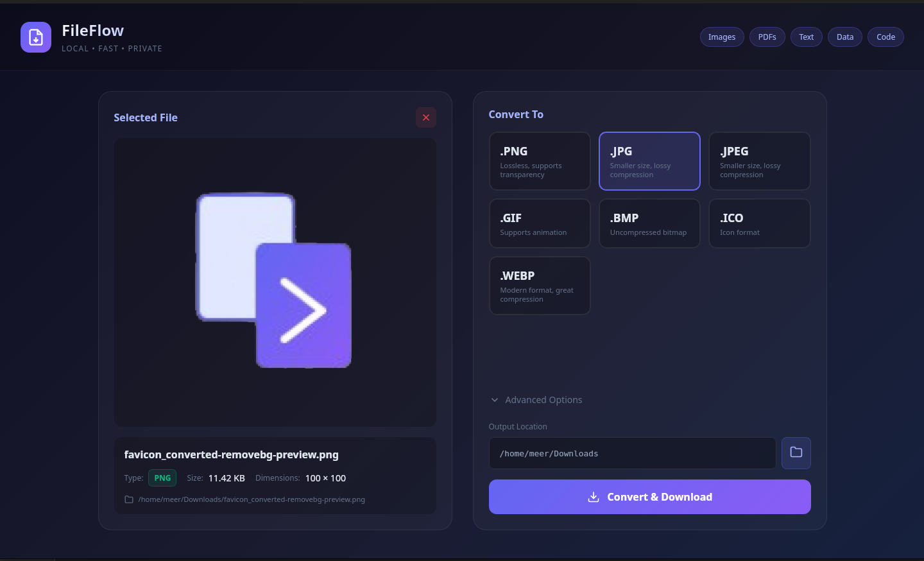Select .JPEG output format
This screenshot has height=561, width=924.
(759, 161)
